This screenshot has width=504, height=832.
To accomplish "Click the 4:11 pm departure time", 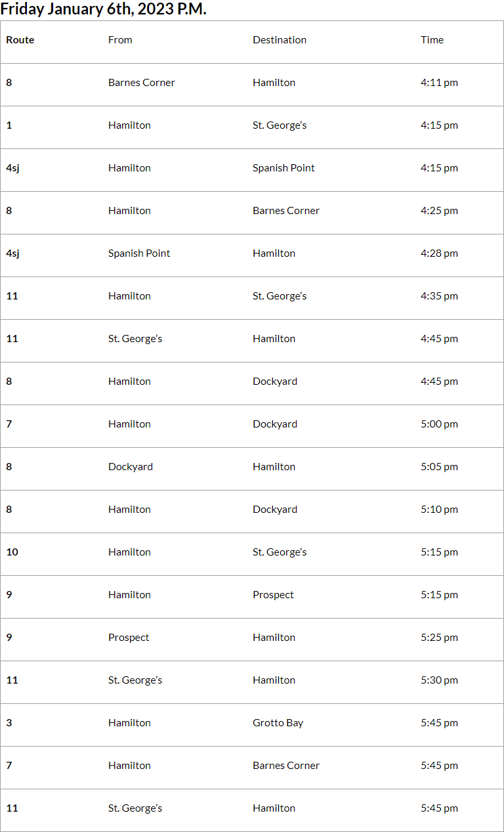I will [439, 83].
